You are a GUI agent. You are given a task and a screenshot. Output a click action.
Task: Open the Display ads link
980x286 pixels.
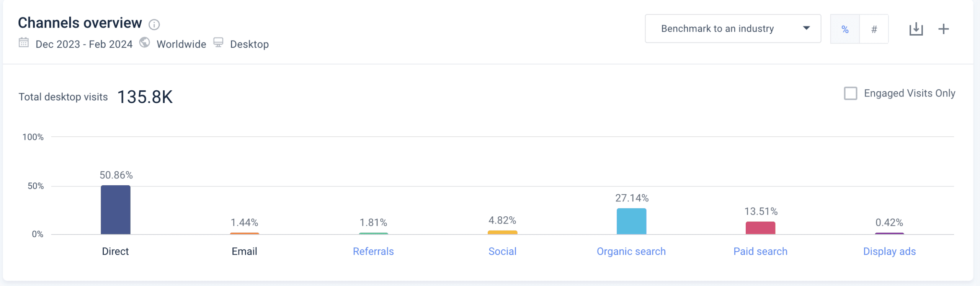coord(889,252)
